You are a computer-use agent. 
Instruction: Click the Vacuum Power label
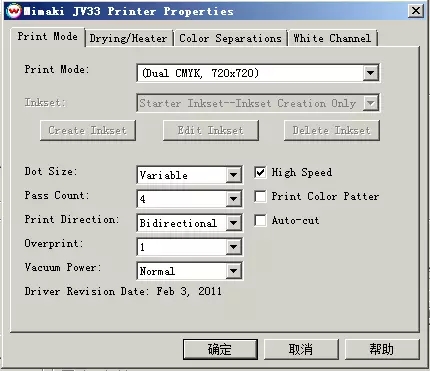coord(63,268)
